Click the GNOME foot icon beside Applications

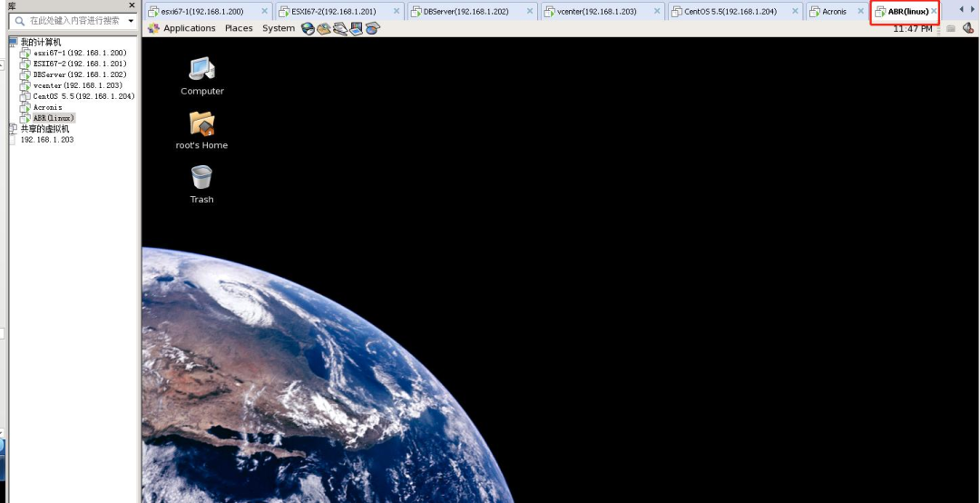[153, 28]
